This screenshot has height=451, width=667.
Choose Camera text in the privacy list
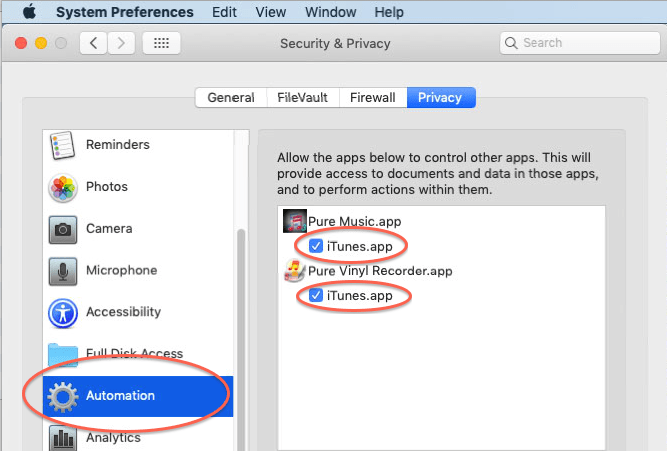coord(109,228)
